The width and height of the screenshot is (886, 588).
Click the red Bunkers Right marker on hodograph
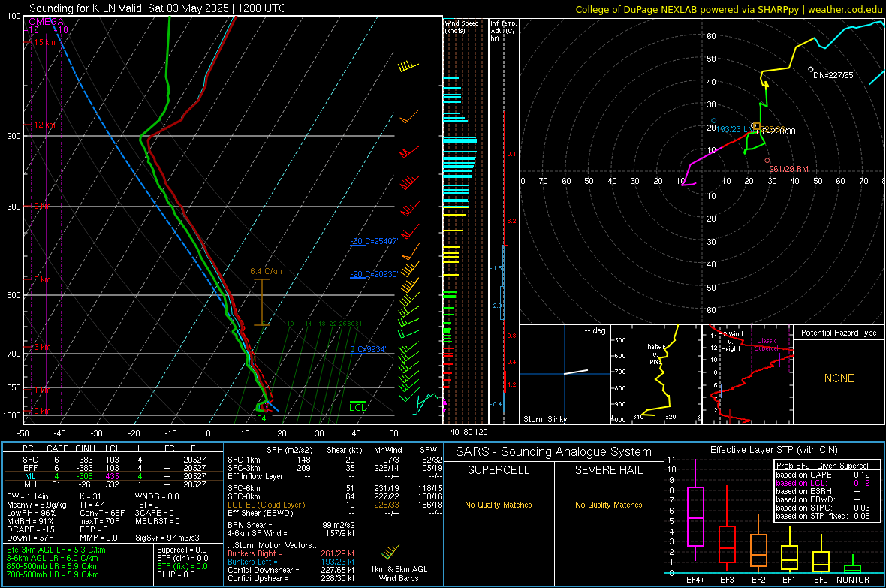pos(767,161)
